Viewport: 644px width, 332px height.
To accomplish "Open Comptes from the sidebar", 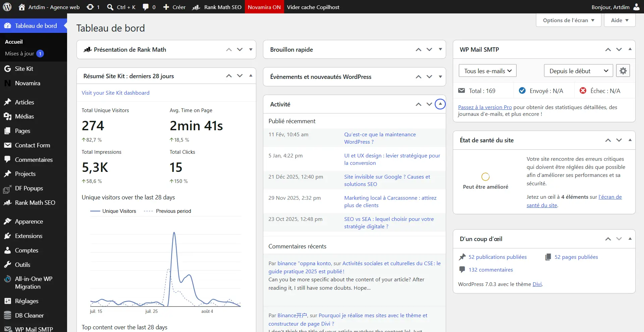I will (x=34, y=250).
